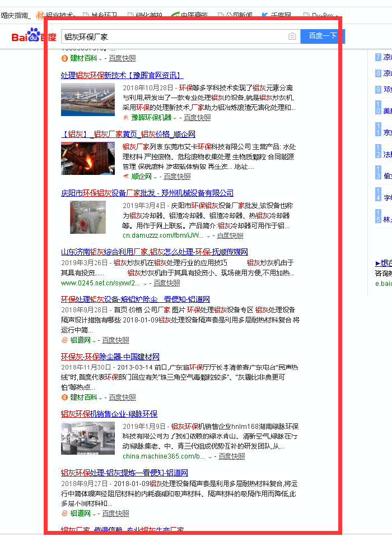Expand arrow beside 建材百科 above 豫晖官网资讯 result
The width and height of the screenshot is (392, 536).
coord(100,59)
